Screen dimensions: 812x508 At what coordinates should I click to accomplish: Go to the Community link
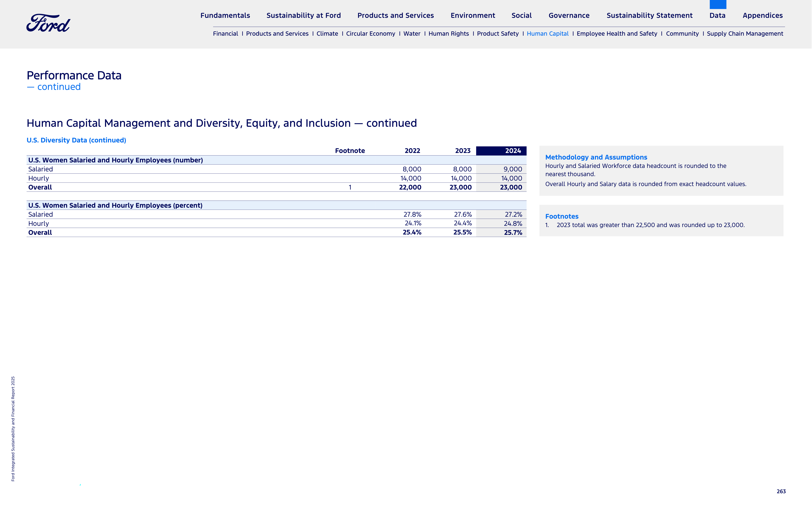(x=682, y=34)
